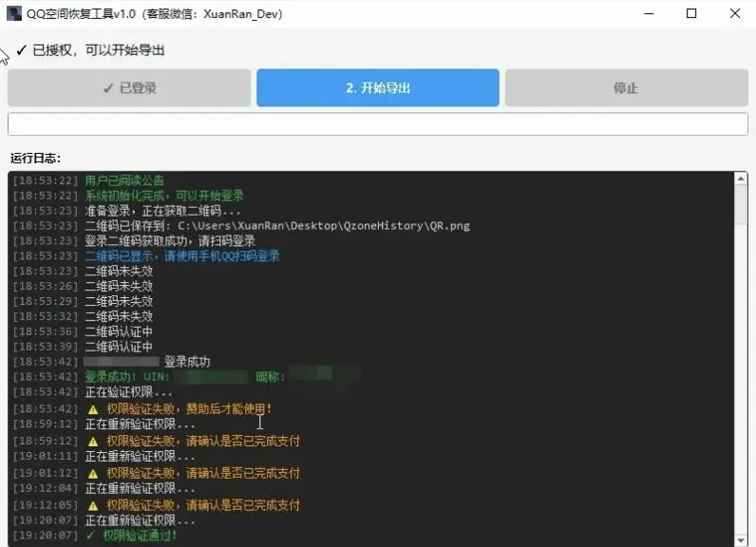Screen dimensions: 756x547
Task: Click the 停止 stop button
Action: click(x=626, y=87)
